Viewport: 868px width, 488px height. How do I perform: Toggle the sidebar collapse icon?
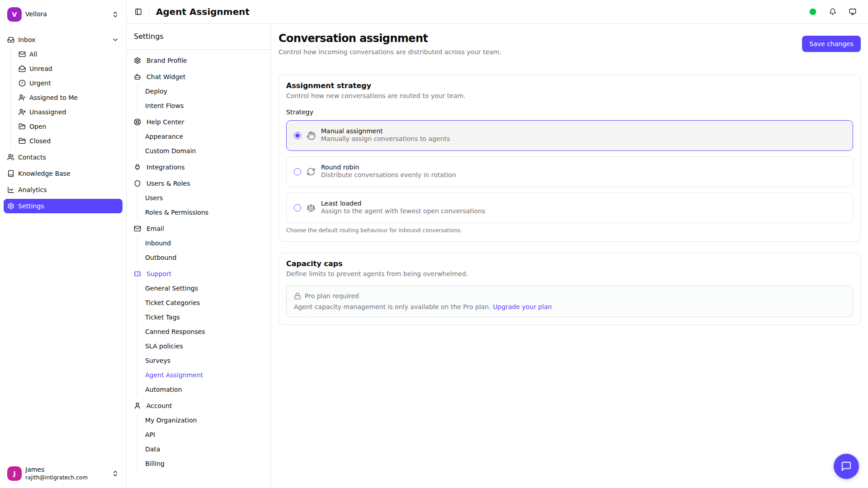138,12
